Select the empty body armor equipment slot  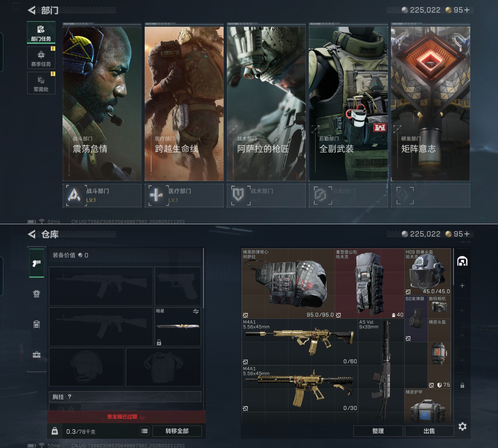click(x=163, y=367)
